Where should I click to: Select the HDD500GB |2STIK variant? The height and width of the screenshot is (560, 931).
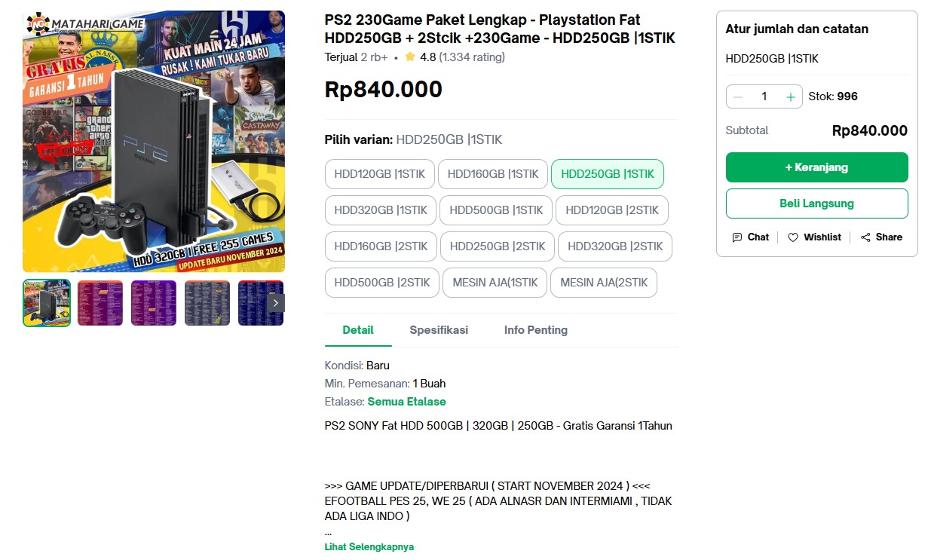click(381, 282)
